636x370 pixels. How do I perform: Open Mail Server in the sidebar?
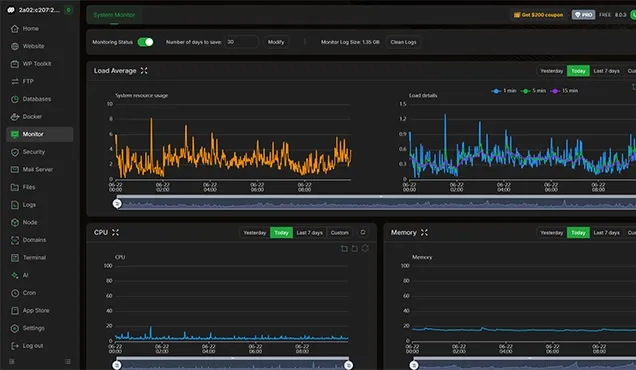[x=39, y=170]
